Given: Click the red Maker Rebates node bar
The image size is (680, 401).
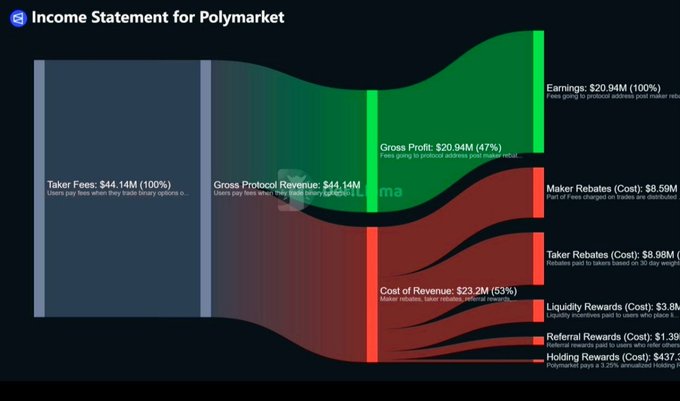Looking at the screenshot, I should coord(538,192).
